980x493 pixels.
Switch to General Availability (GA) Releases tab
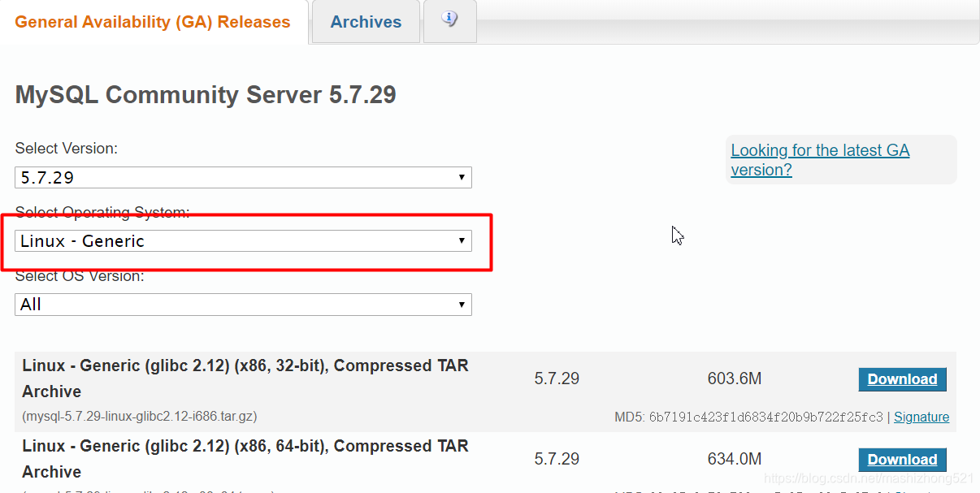pyautogui.click(x=153, y=22)
